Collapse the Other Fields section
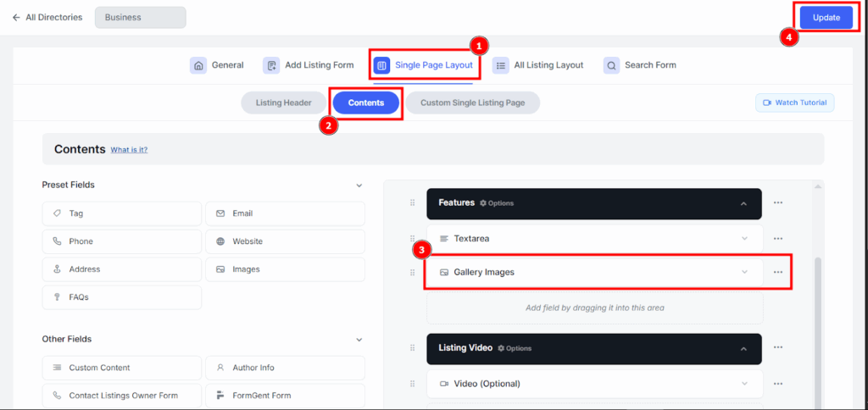868x410 pixels. point(359,340)
